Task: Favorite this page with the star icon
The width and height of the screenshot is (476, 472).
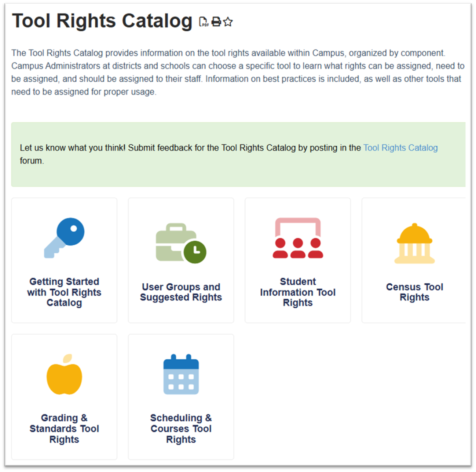Action: [228, 22]
